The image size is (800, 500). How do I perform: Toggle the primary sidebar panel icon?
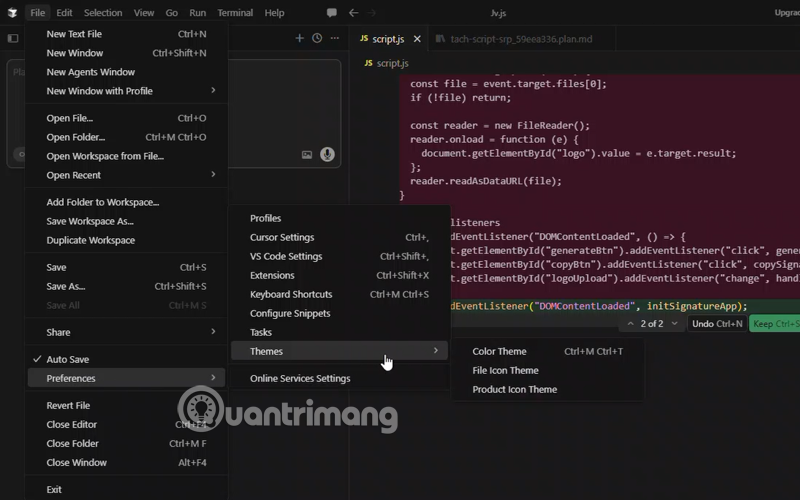click(13, 38)
